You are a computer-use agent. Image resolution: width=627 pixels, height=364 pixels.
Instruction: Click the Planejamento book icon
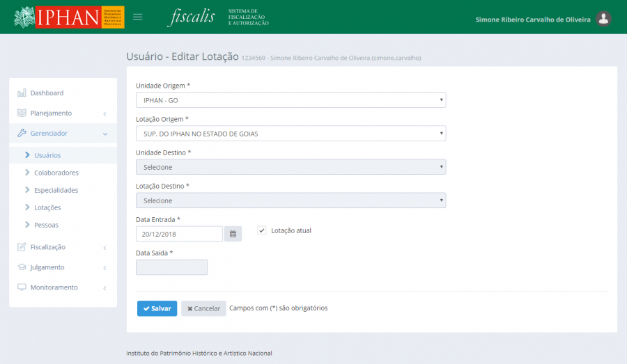click(22, 113)
